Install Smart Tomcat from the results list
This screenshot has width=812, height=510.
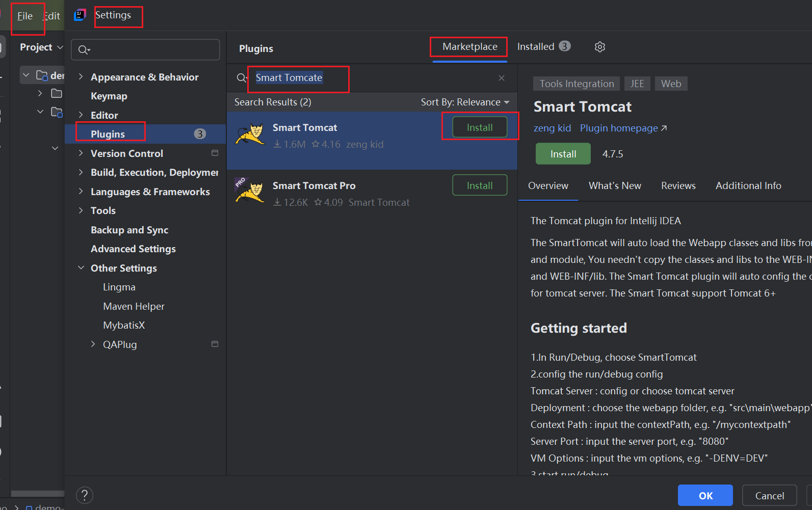[x=480, y=127]
